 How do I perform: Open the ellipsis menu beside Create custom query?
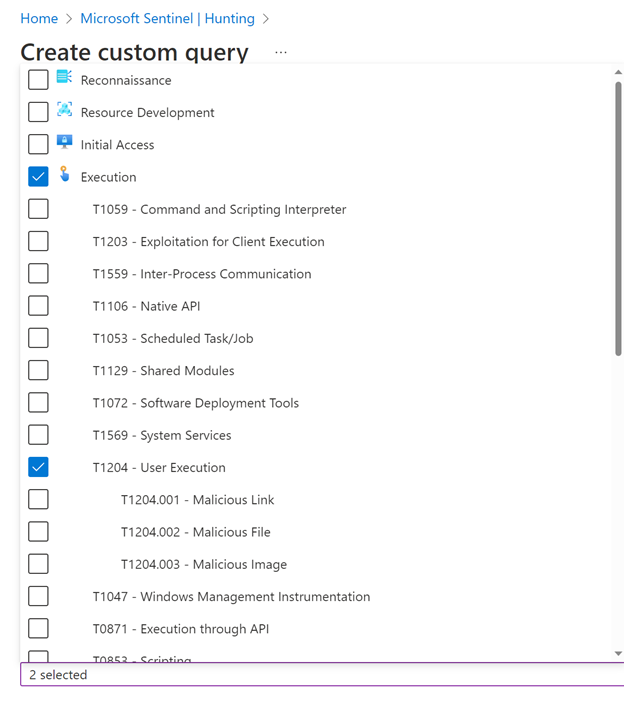(281, 52)
